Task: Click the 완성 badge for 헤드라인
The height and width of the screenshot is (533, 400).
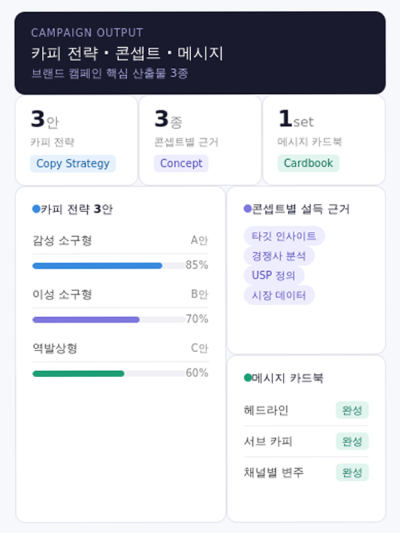Action: [352, 410]
